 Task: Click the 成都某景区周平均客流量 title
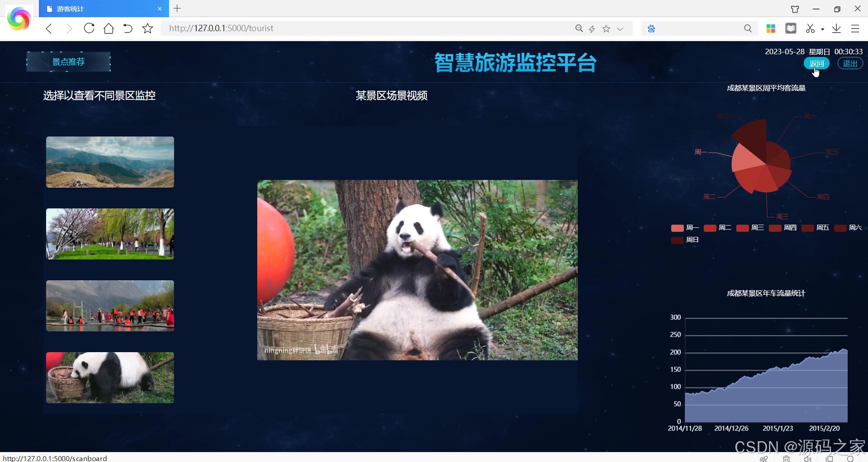coord(766,88)
